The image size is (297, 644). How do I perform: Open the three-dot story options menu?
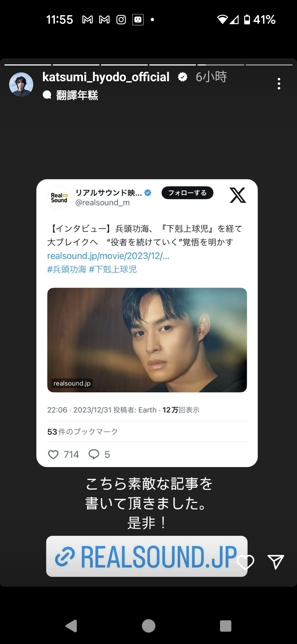click(279, 84)
